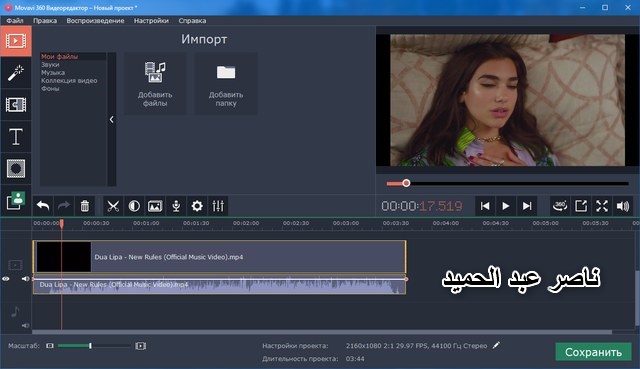Click the timecode display 00:00:17.519
Screen dimensions: 640x369
422,206
